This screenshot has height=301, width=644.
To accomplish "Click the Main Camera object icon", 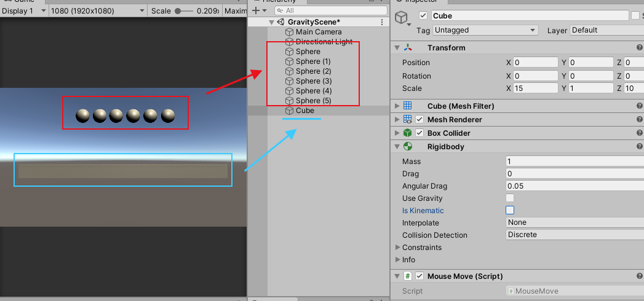I will 289,32.
